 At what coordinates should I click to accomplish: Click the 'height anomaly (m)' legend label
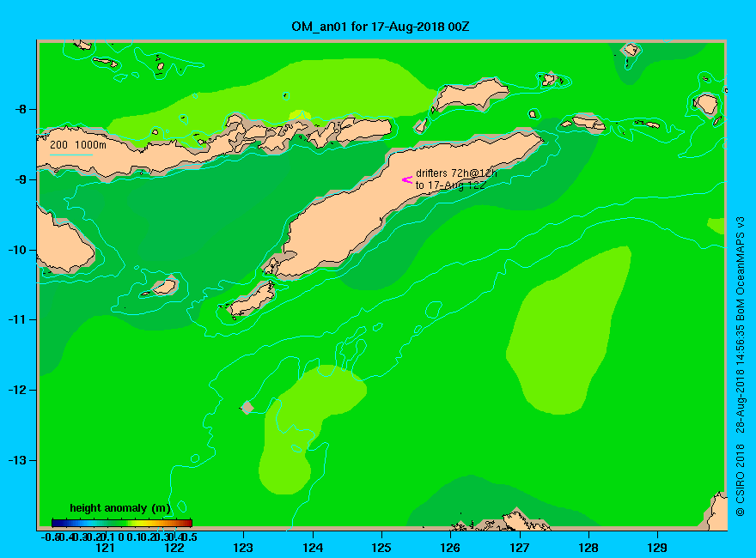(120, 508)
